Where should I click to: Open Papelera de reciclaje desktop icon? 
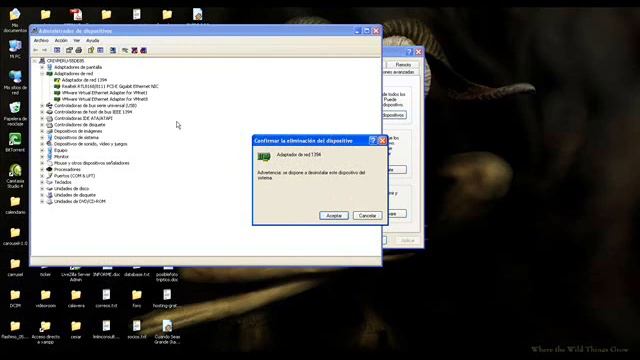coord(15,108)
